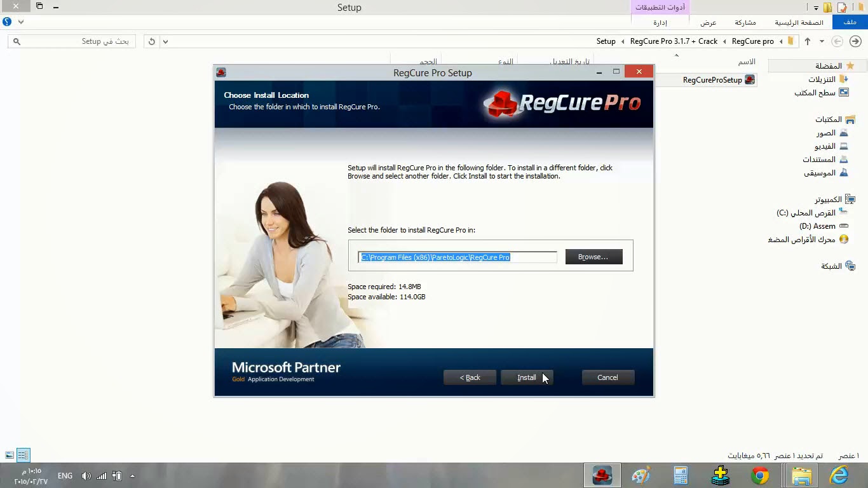Image resolution: width=868 pixels, height=488 pixels.
Task: Open المفضلة (Favorites) in navigation pane
Action: pyautogui.click(x=834, y=65)
